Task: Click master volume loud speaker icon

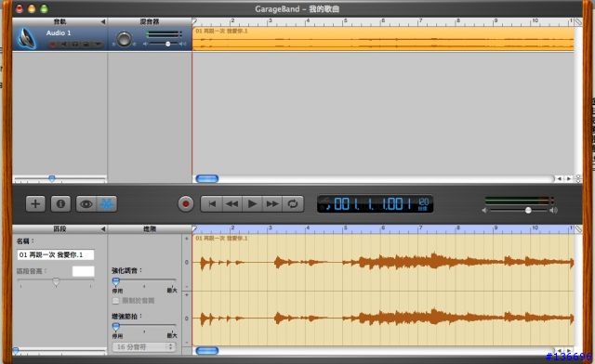Action: click(x=554, y=210)
